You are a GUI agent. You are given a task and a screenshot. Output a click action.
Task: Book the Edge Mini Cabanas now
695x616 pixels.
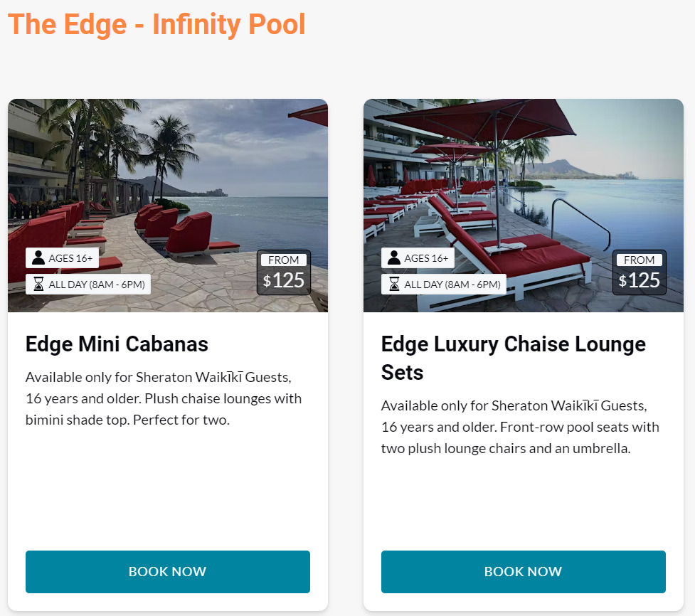168,572
